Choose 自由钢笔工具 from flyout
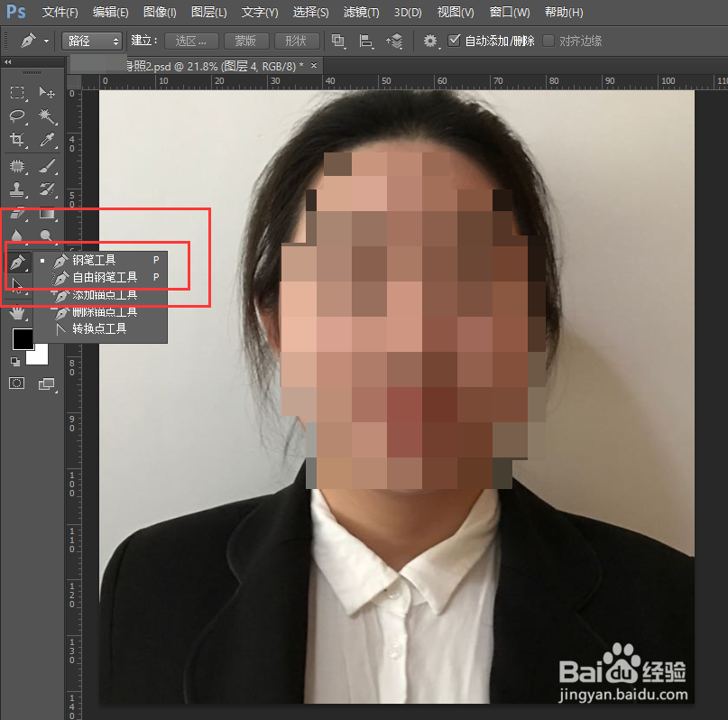The height and width of the screenshot is (720, 728). point(100,278)
